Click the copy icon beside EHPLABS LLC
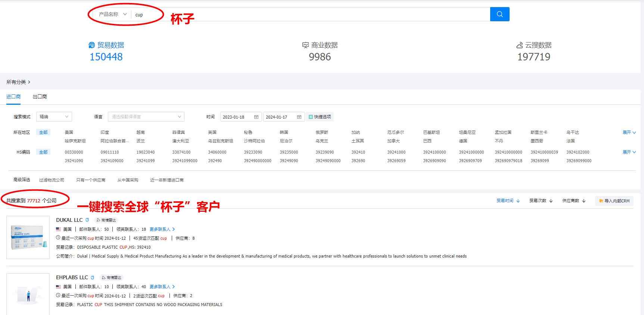644x315 pixels. (x=93, y=278)
